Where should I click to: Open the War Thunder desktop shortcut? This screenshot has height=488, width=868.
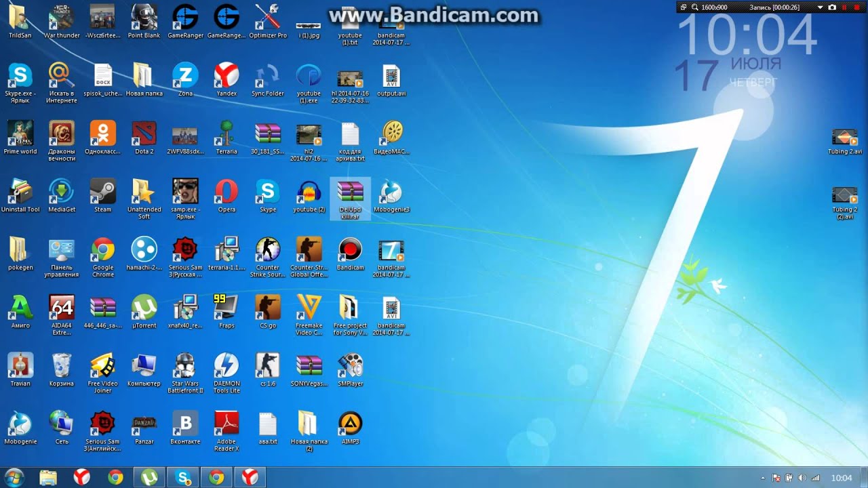62,21
